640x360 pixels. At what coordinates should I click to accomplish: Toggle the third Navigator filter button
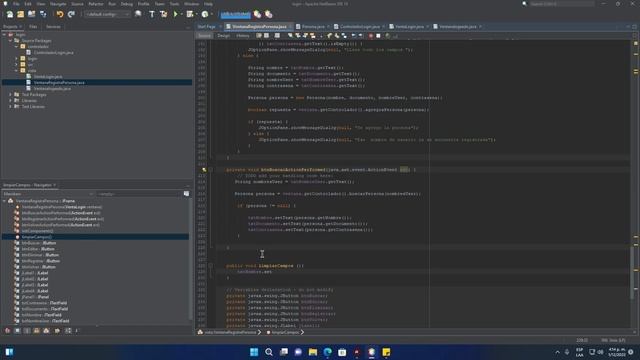27,331
